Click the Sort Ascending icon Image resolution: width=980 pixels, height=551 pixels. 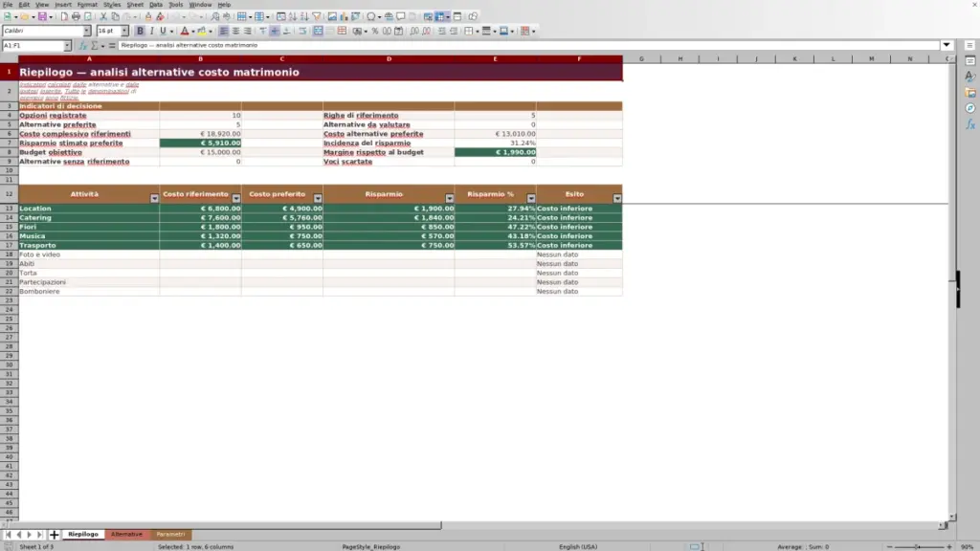pyautogui.click(x=293, y=16)
